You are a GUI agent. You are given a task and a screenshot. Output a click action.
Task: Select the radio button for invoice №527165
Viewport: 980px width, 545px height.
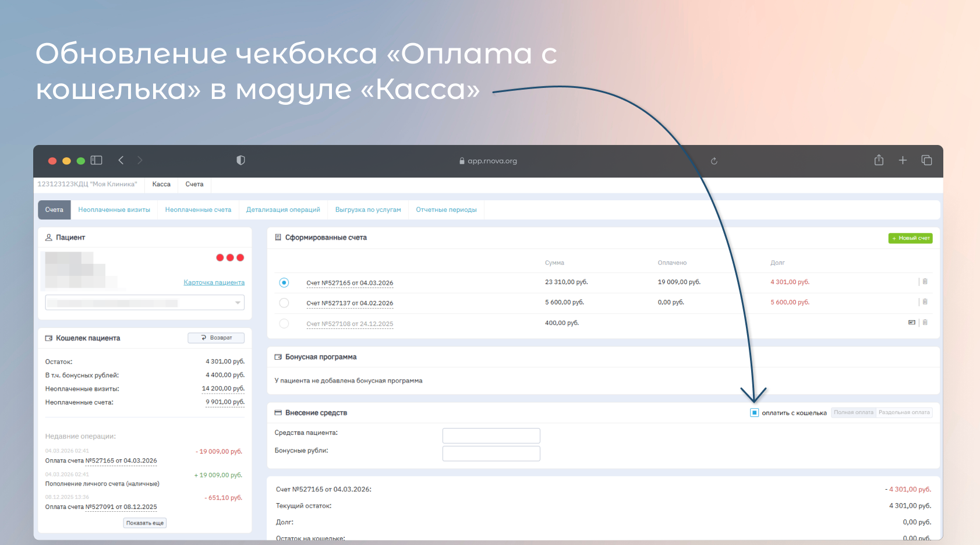pyautogui.click(x=284, y=282)
